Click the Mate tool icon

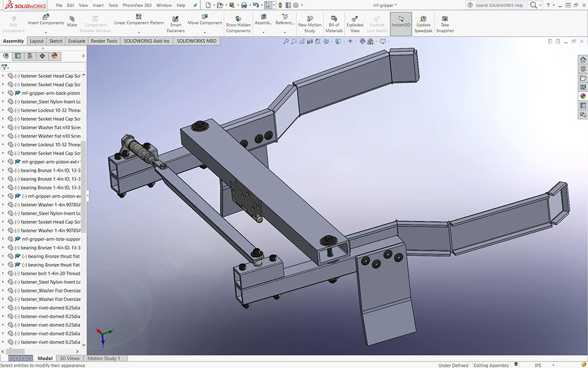pyautogui.click(x=72, y=18)
